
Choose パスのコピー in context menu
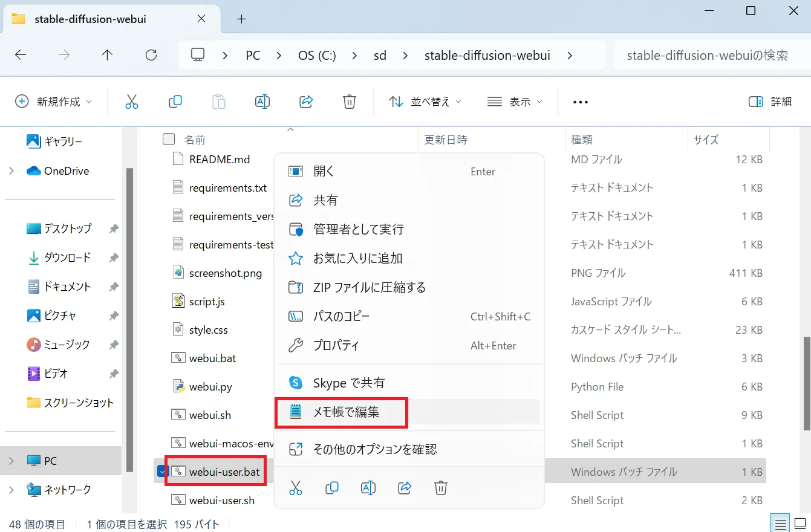pyautogui.click(x=409, y=316)
